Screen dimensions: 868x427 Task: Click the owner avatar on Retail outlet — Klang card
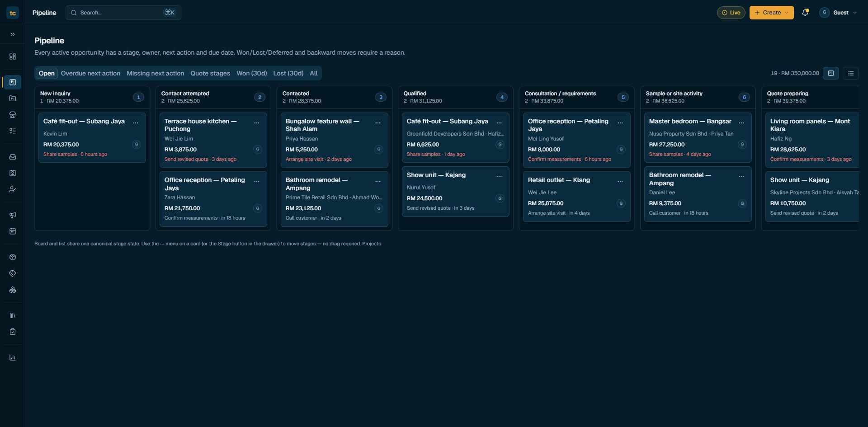pyautogui.click(x=621, y=203)
